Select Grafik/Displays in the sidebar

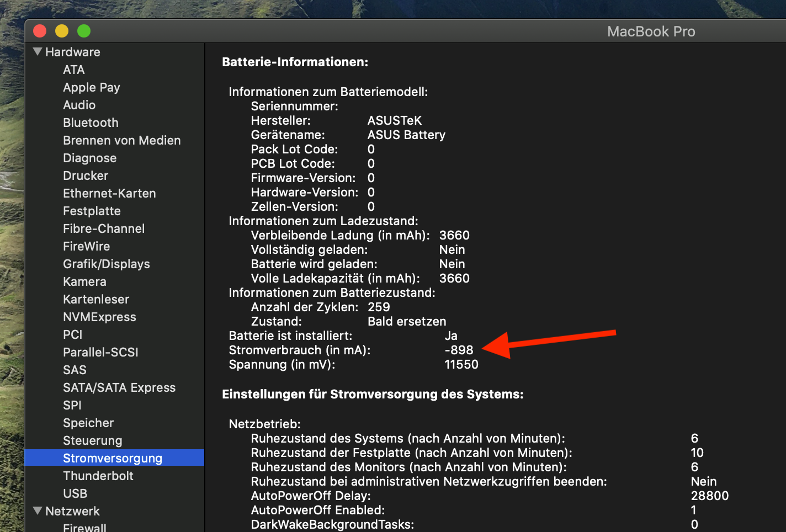point(106,264)
